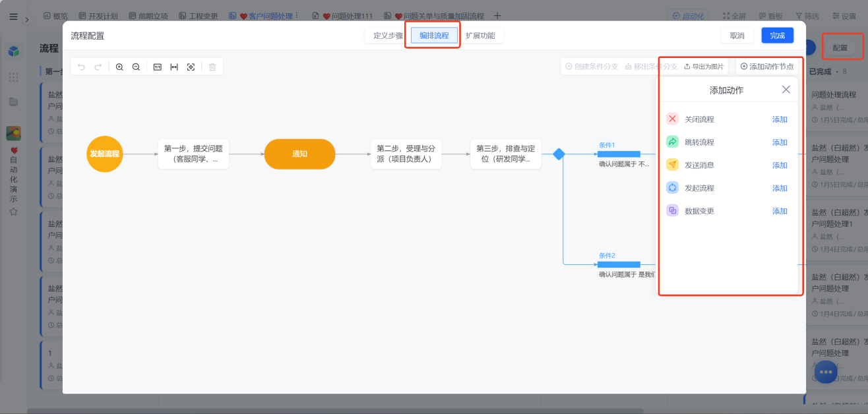Open the apps grid icon in sidebar
Viewport: 868px width, 414px height.
pyautogui.click(x=13, y=77)
